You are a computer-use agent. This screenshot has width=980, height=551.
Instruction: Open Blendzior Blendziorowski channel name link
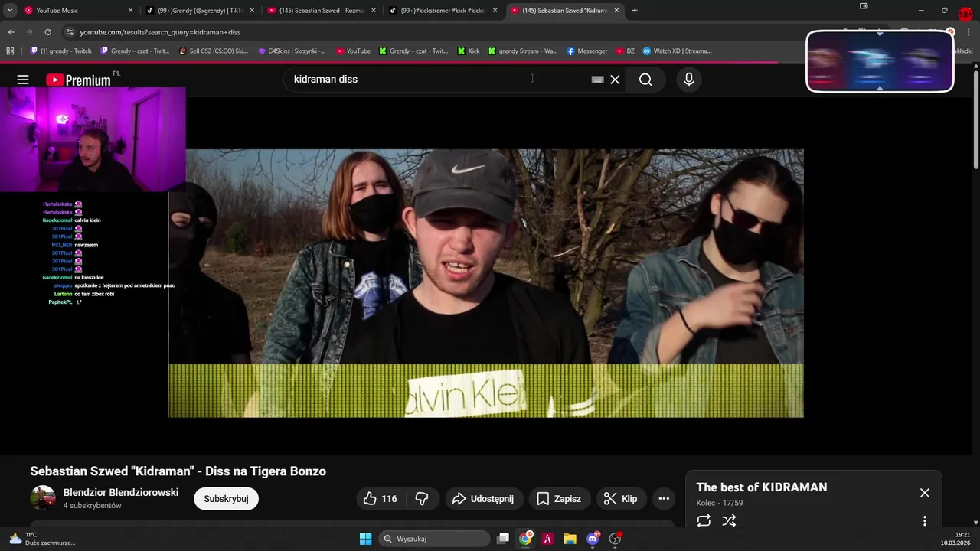(x=121, y=492)
